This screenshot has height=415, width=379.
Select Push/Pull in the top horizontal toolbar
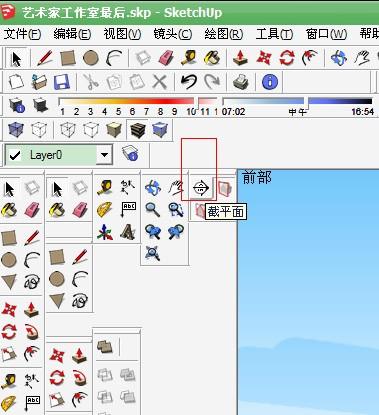(x=241, y=58)
